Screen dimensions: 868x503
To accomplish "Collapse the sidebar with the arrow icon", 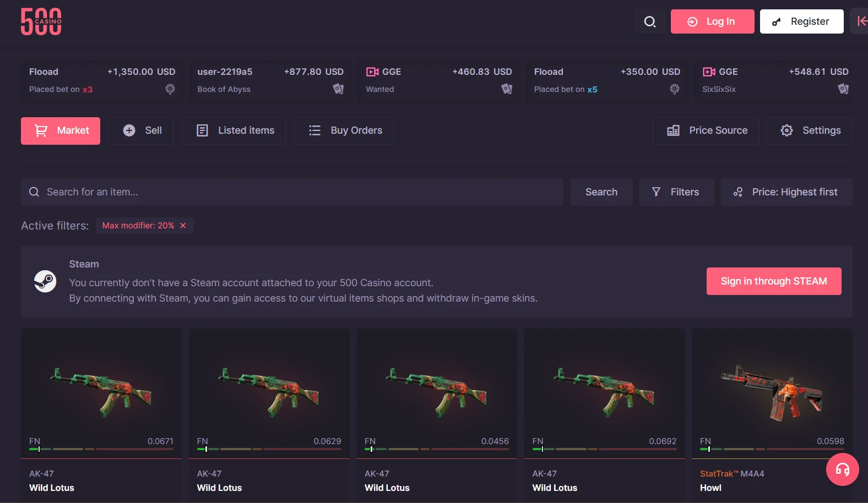I will pyautogui.click(x=861, y=21).
